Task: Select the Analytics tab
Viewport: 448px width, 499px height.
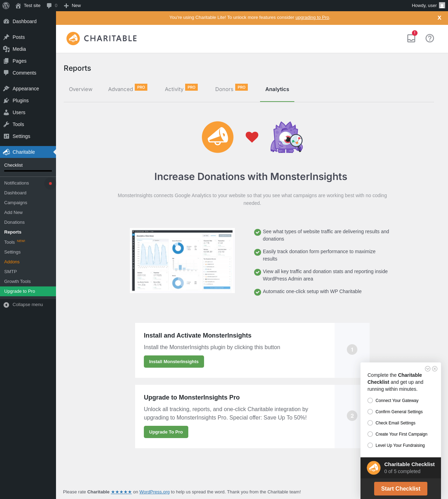Action: pyautogui.click(x=277, y=89)
